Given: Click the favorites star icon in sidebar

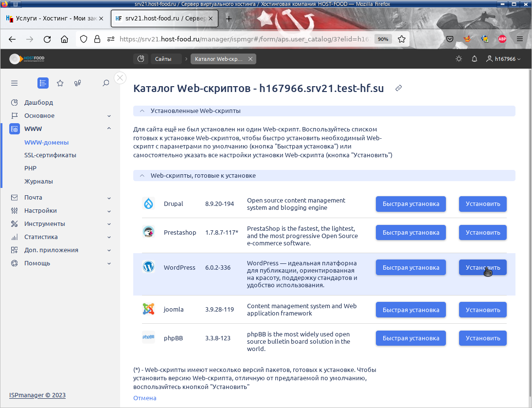Looking at the screenshot, I should 60,83.
